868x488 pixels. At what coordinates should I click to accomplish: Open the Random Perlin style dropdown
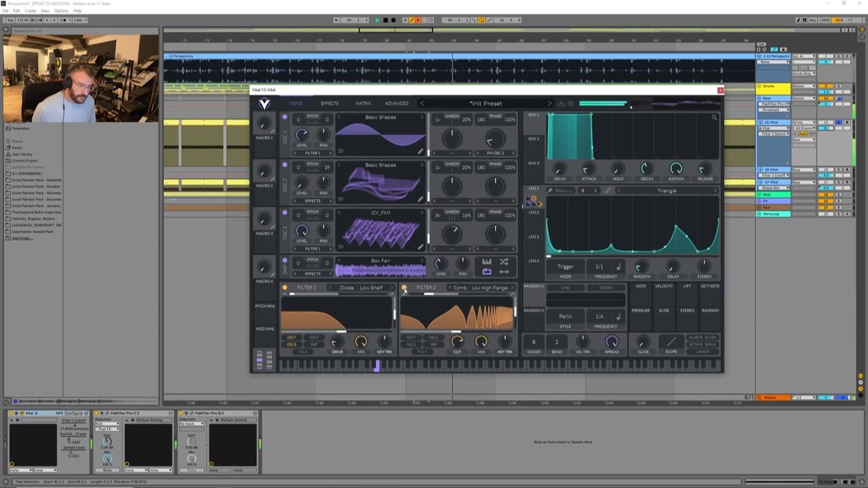[566, 316]
